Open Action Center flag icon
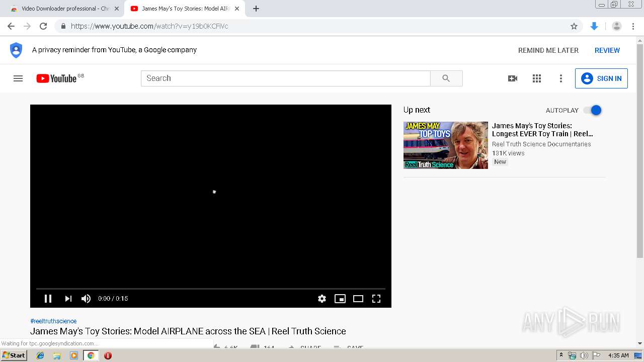Screen dimensions: 644x362 [596, 355]
